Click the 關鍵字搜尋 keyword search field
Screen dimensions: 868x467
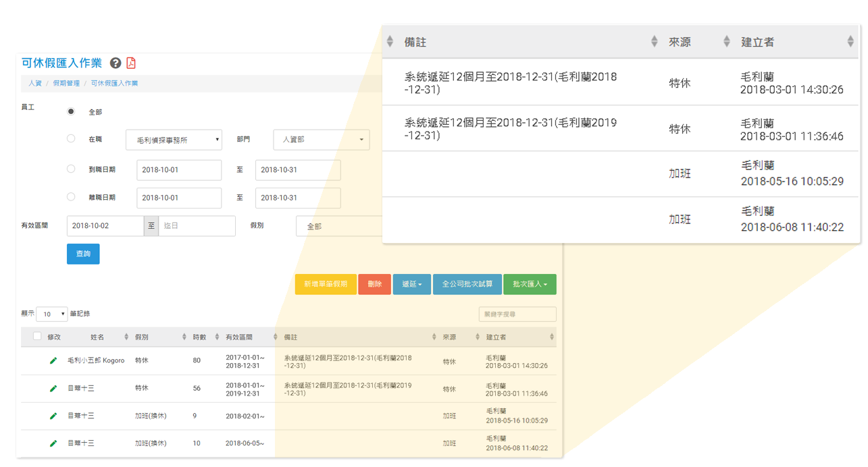[x=517, y=314]
